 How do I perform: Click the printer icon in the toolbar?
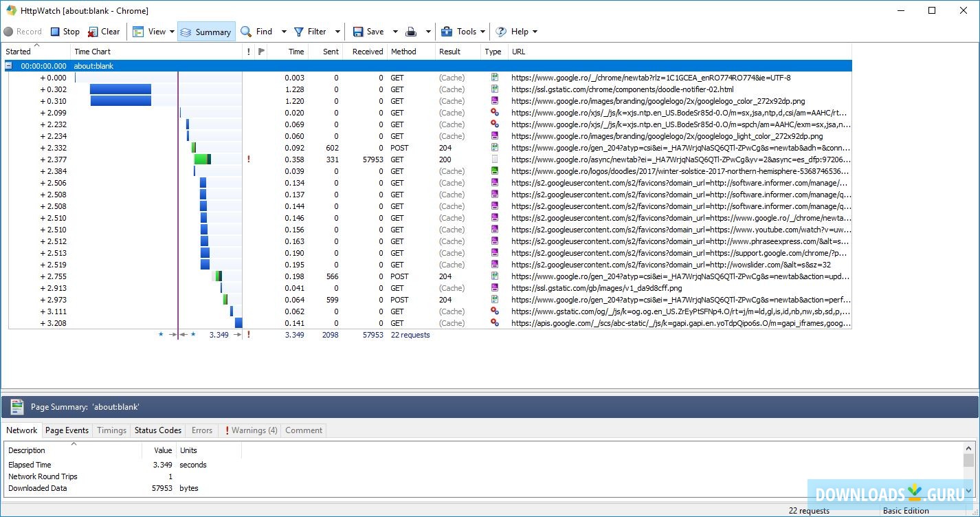pyautogui.click(x=411, y=32)
